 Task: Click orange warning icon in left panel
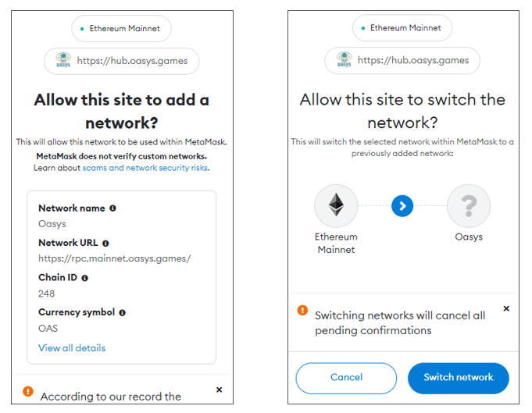(x=28, y=391)
